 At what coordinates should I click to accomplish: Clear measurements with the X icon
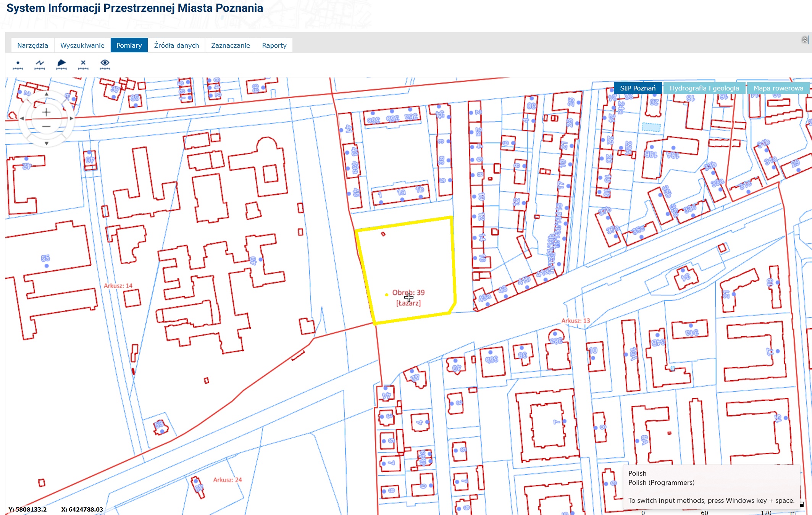click(83, 64)
